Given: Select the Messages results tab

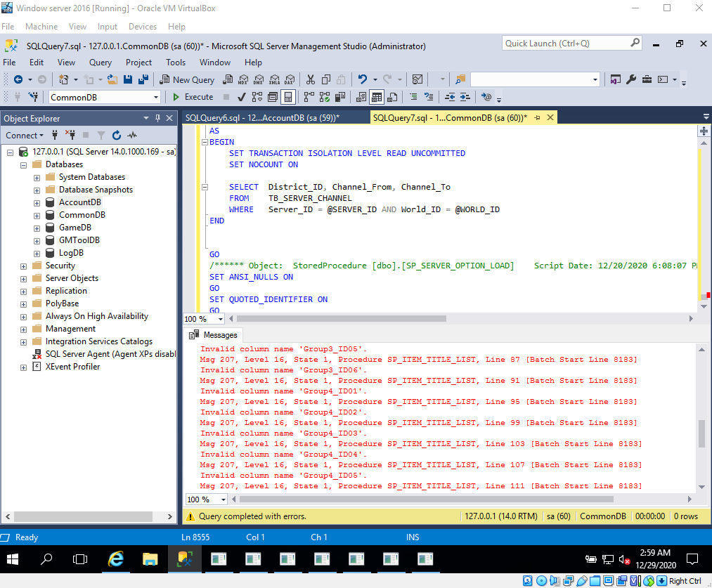Looking at the screenshot, I should [214, 335].
